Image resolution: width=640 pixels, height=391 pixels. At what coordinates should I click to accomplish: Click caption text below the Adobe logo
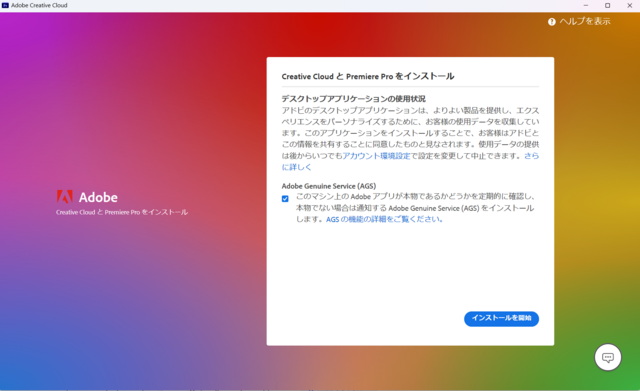[122, 212]
